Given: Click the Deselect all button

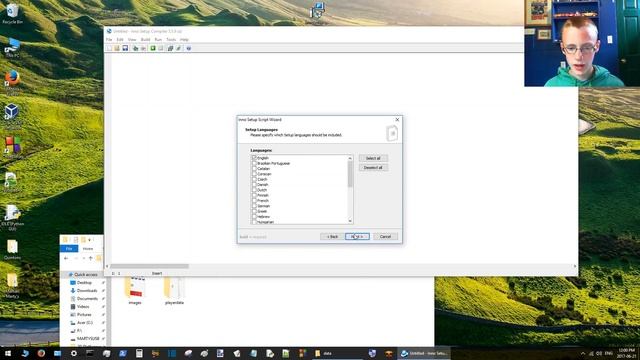Looking at the screenshot, I should pos(373,168).
